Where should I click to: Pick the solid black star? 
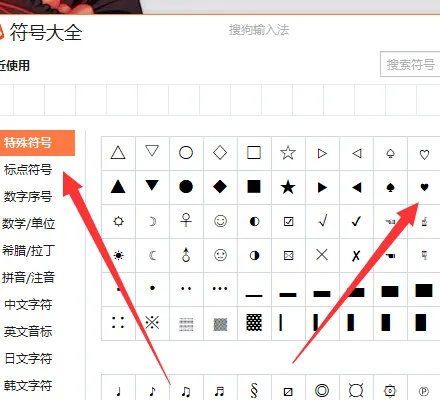288,187
